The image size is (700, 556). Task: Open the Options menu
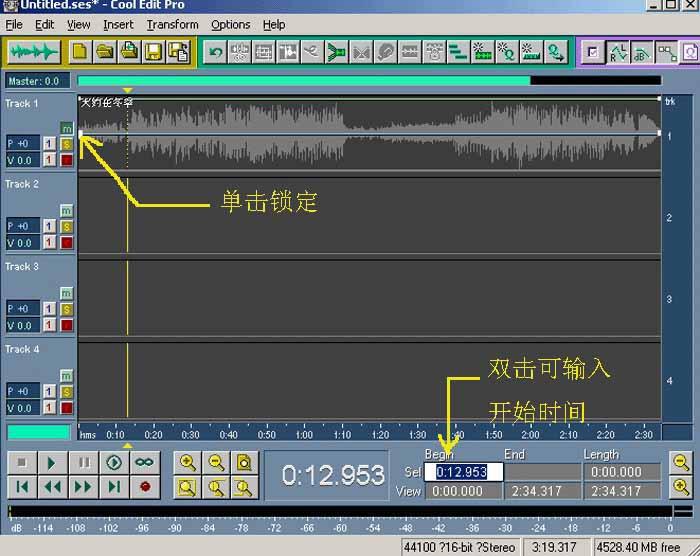(x=231, y=24)
